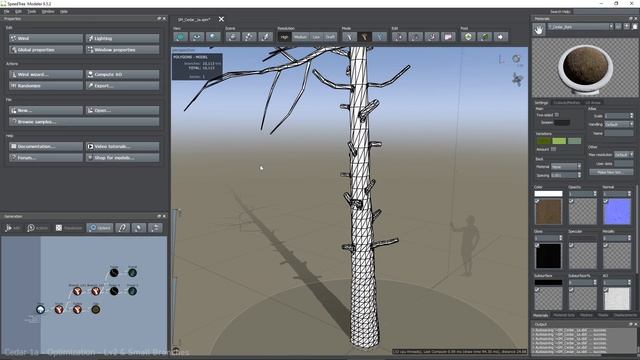Toggle the Two-sided checkbox
The height and width of the screenshot is (360, 640).
(557, 115)
